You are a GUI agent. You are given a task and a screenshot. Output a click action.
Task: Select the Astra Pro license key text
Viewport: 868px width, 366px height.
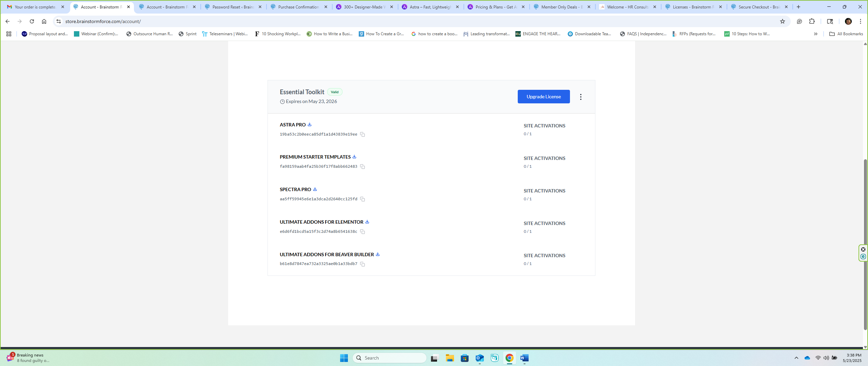(318, 134)
